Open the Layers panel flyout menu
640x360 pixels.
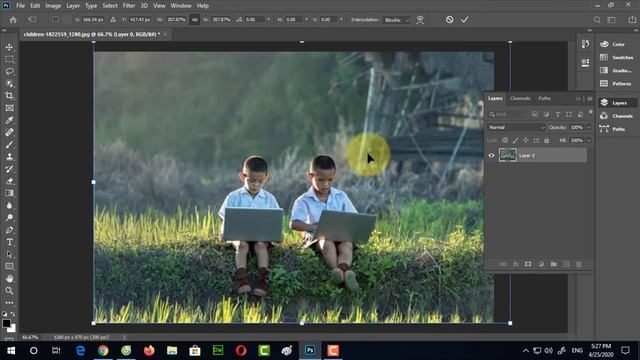click(589, 99)
